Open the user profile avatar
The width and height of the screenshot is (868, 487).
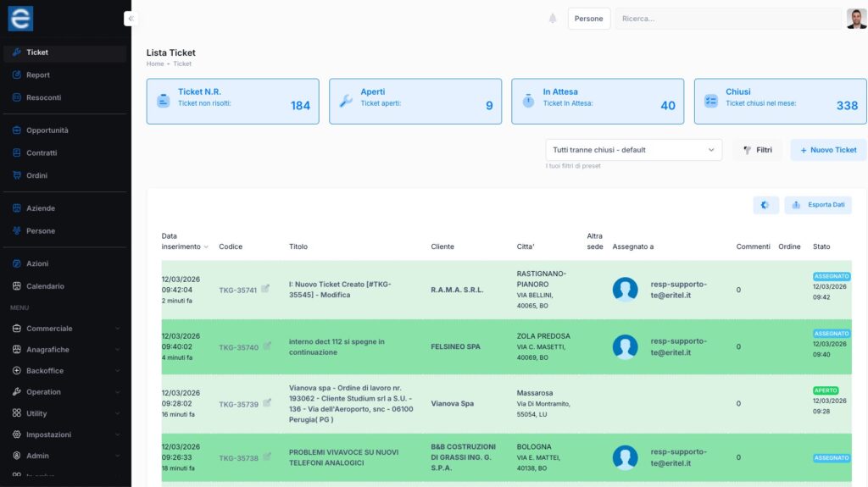tap(856, 19)
